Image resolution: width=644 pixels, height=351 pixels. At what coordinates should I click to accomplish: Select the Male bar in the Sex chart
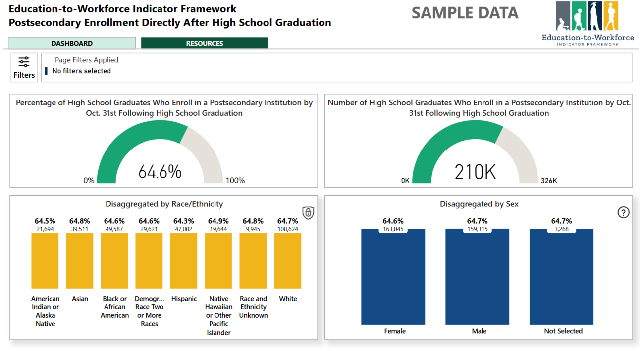478,277
